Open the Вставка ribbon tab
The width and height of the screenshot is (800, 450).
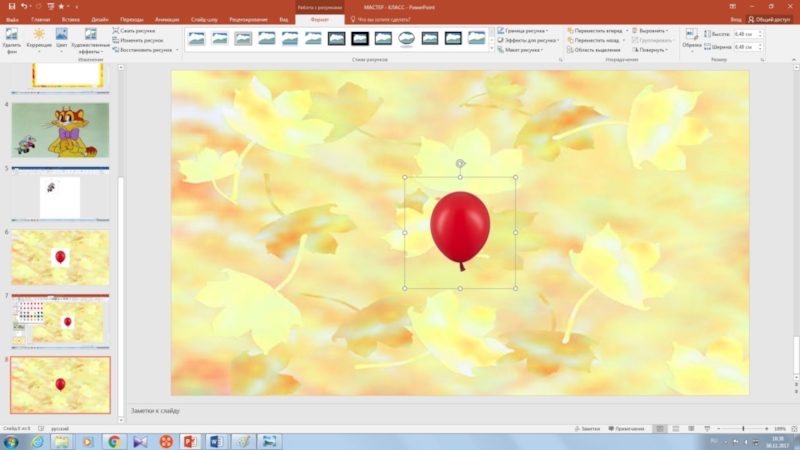tap(70, 19)
